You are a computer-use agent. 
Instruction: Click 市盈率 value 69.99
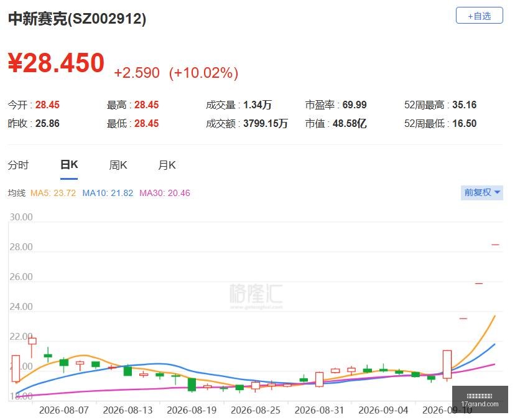(x=355, y=105)
